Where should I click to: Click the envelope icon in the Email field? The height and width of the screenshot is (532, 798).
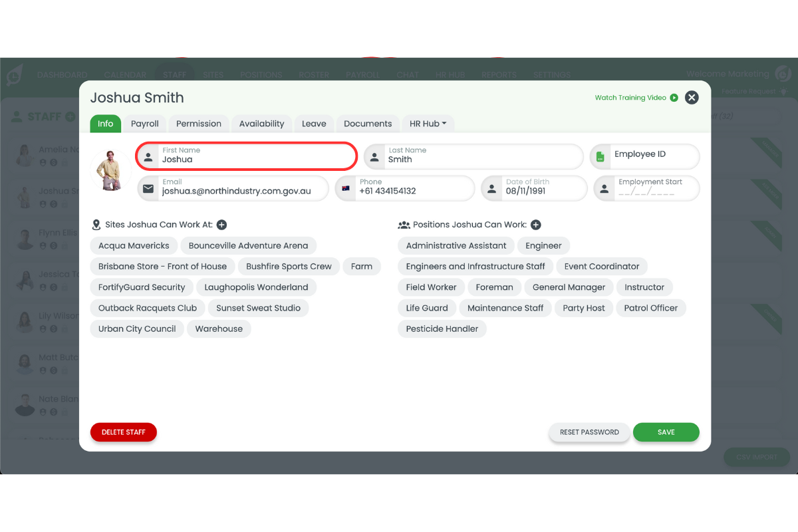click(148, 188)
